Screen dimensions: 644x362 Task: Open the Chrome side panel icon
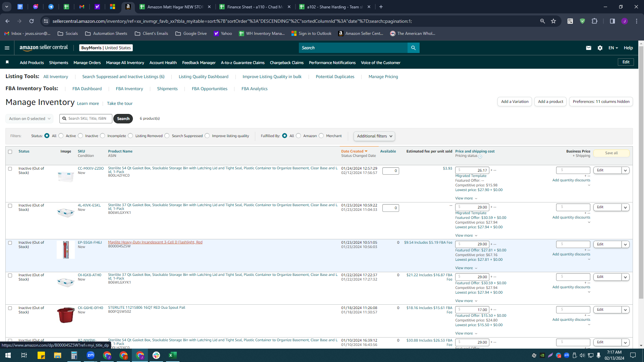click(x=612, y=21)
